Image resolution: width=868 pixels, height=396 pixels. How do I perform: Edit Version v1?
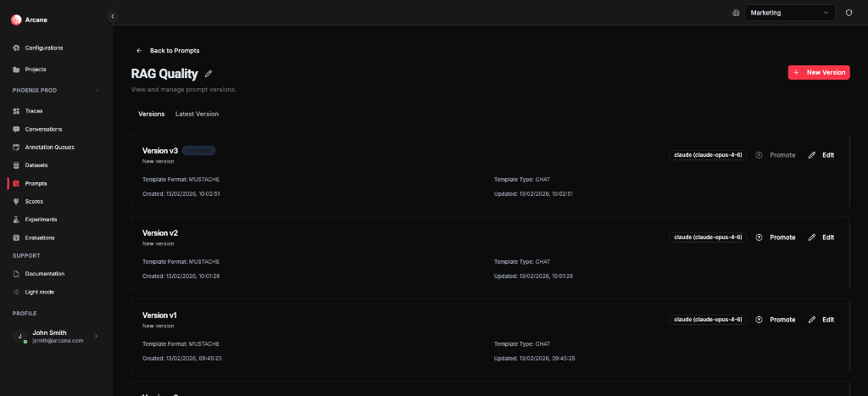821,320
